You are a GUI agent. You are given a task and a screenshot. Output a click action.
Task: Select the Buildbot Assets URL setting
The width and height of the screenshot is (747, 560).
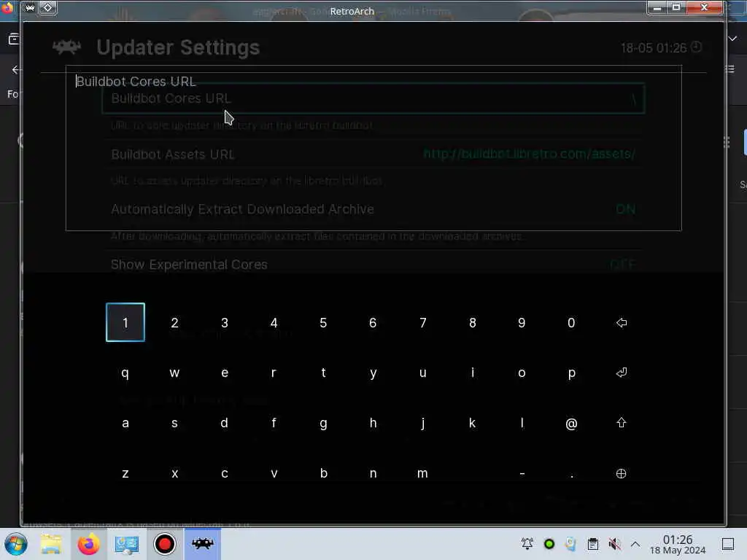(x=373, y=155)
